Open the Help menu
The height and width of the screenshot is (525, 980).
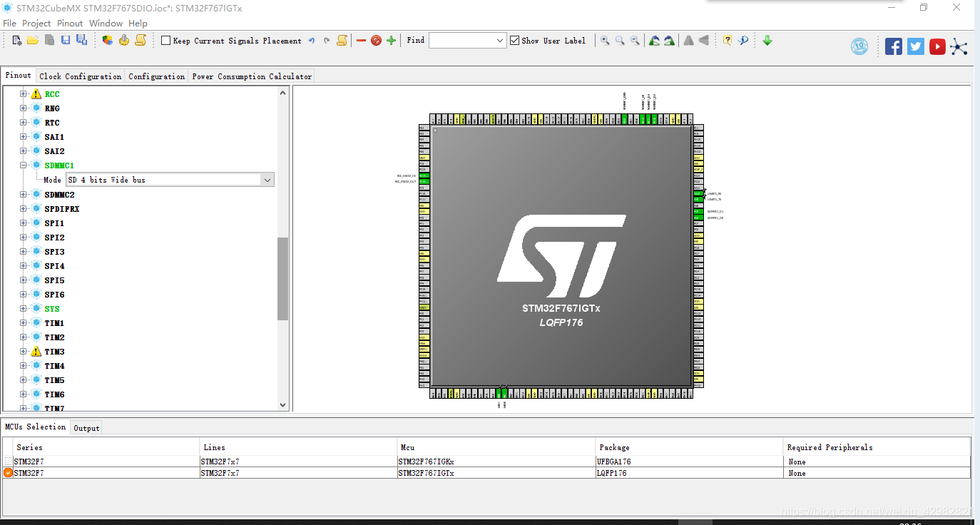click(138, 24)
